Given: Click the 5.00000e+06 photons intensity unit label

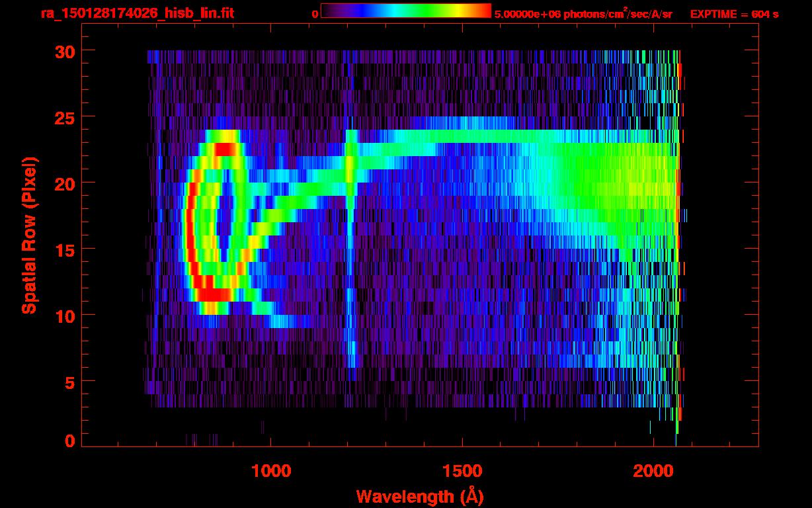Looking at the screenshot, I should pos(583,13).
